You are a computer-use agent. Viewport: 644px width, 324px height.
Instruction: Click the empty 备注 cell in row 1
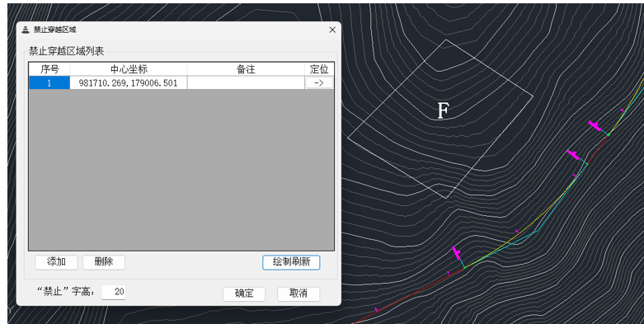click(x=246, y=83)
